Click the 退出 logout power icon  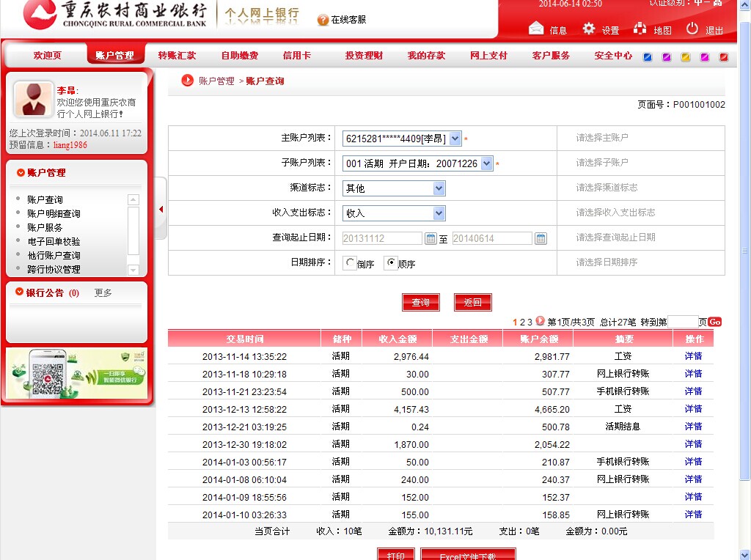pos(692,29)
